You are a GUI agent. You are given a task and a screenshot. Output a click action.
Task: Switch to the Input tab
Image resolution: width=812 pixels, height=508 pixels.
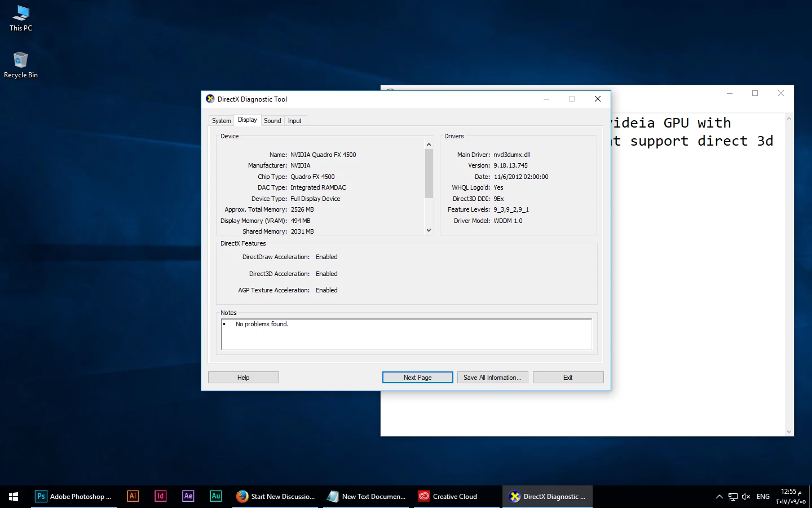[295, 121]
